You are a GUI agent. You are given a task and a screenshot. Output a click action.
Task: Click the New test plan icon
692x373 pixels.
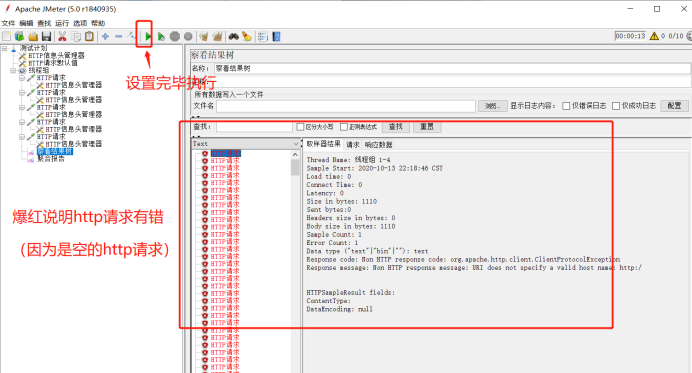(7, 36)
